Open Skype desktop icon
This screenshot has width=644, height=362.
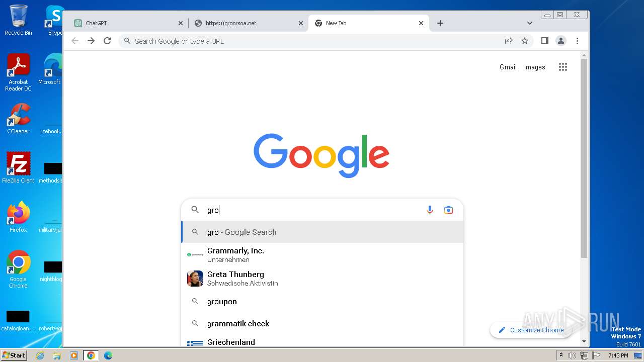pyautogui.click(x=55, y=20)
